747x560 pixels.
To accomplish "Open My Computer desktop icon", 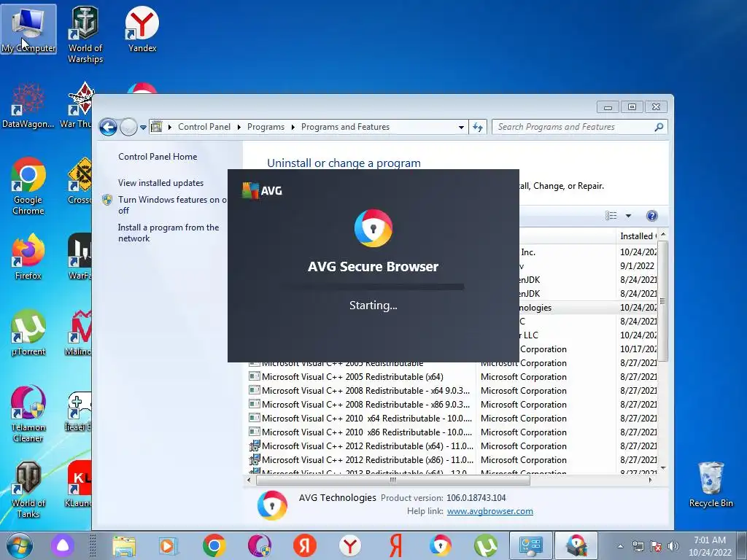I will pos(28,29).
